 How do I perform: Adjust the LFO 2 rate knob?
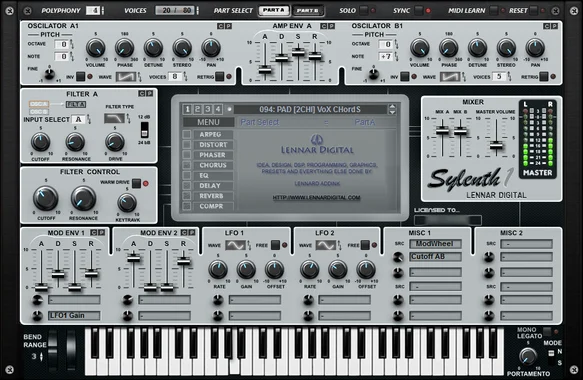click(310, 270)
